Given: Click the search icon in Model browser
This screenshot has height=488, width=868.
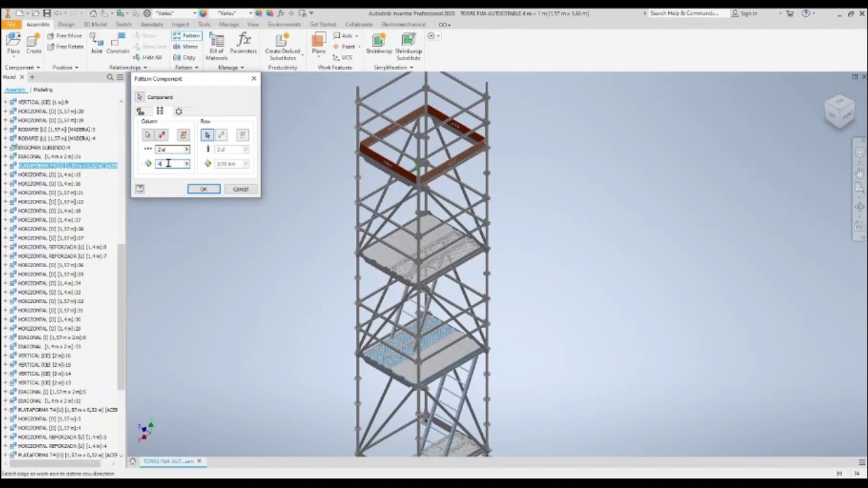Looking at the screenshot, I should coord(110,77).
